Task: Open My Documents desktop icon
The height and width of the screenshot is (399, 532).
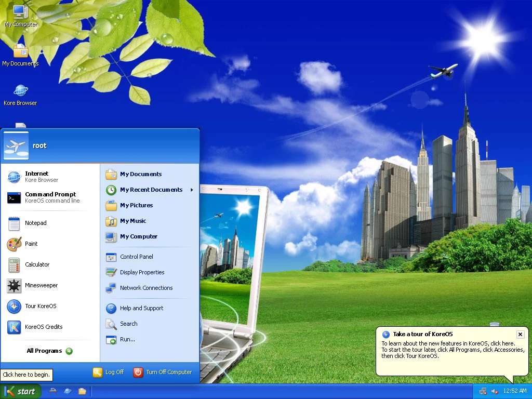Action: click(20, 55)
